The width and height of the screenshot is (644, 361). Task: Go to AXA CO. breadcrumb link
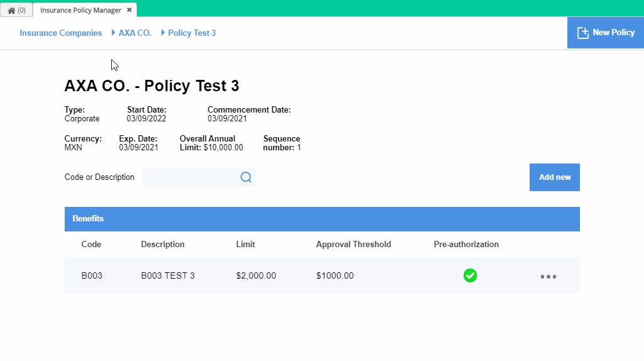pos(135,33)
